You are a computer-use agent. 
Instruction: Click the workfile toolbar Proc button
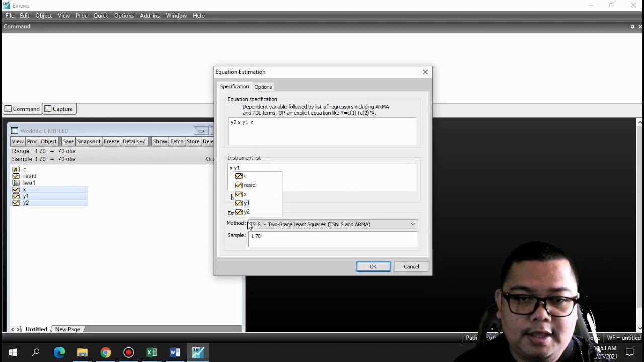tap(32, 142)
